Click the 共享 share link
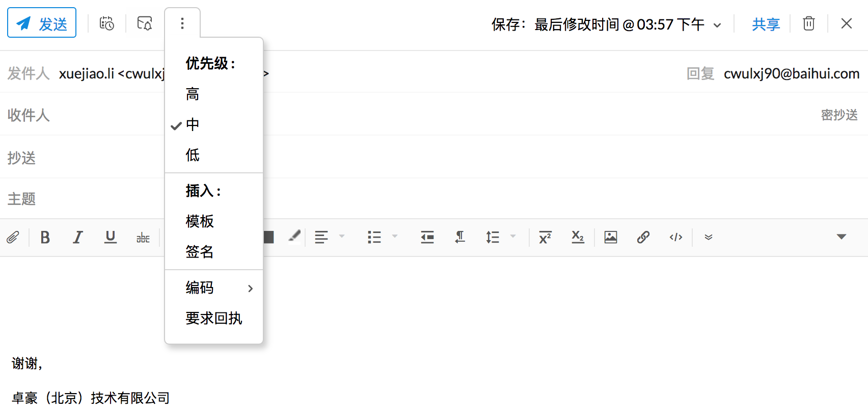Image resolution: width=868 pixels, height=416 pixels. pyautogui.click(x=766, y=24)
